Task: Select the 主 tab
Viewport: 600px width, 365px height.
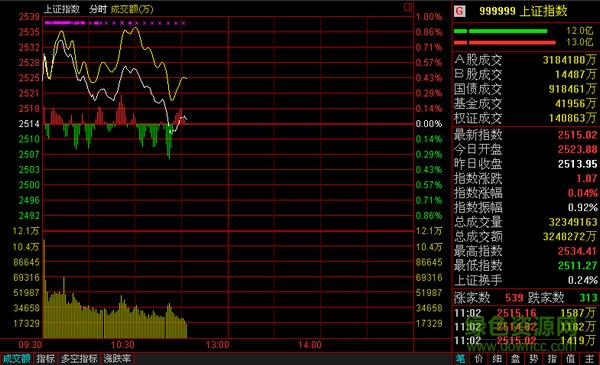Action: 589,358
